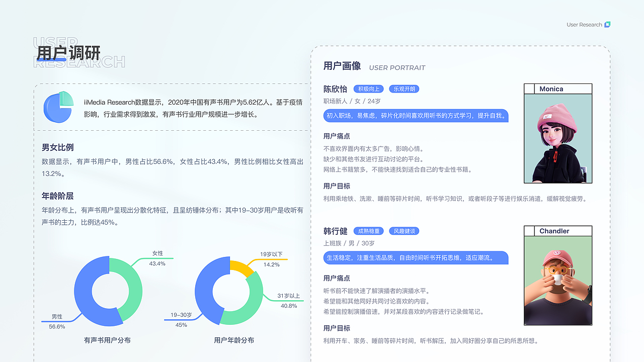This screenshot has width=644, height=362.
Task: Click the 14.2% value label
Action: [272, 264]
